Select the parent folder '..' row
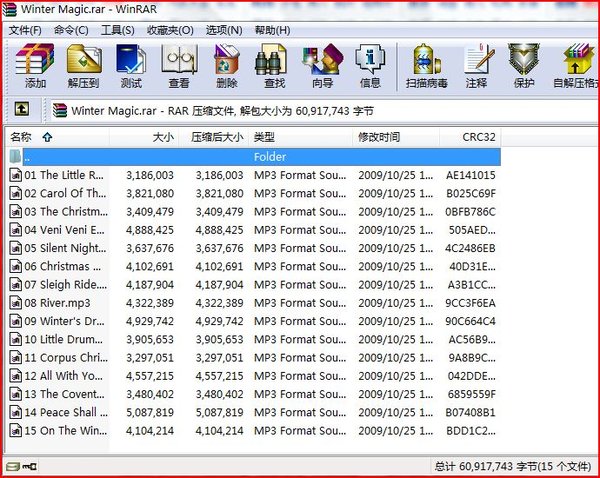 coord(254,157)
